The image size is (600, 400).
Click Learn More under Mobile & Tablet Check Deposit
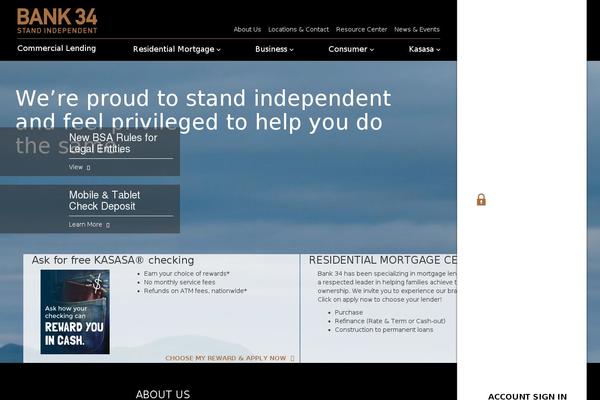click(89, 225)
